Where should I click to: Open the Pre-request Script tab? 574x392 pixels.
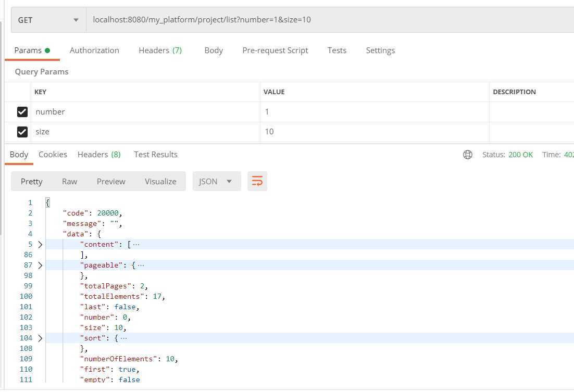click(x=276, y=50)
